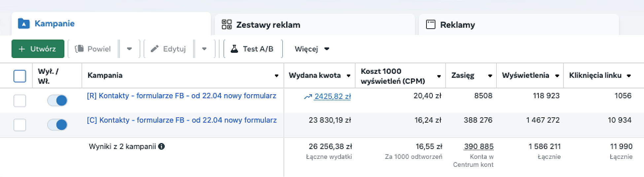Screen dimensions: 644x177
Task: Click the copy icon on Powiel
Action: coord(79,49)
